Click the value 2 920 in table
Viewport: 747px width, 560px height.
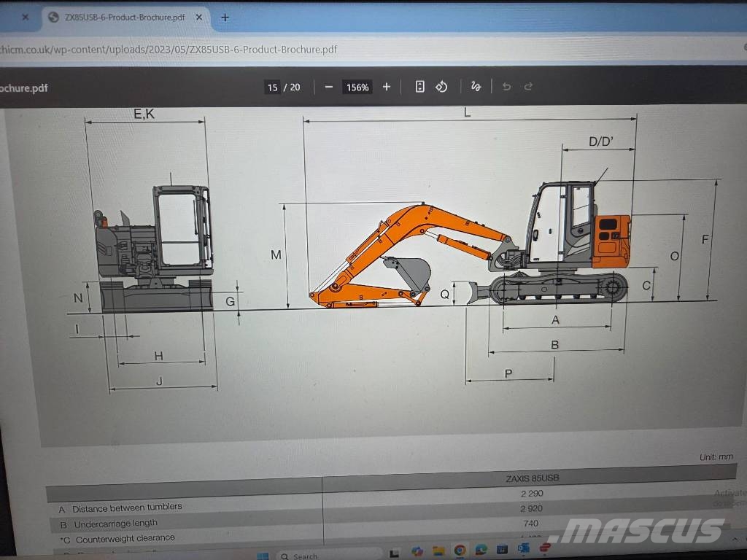pos(531,508)
